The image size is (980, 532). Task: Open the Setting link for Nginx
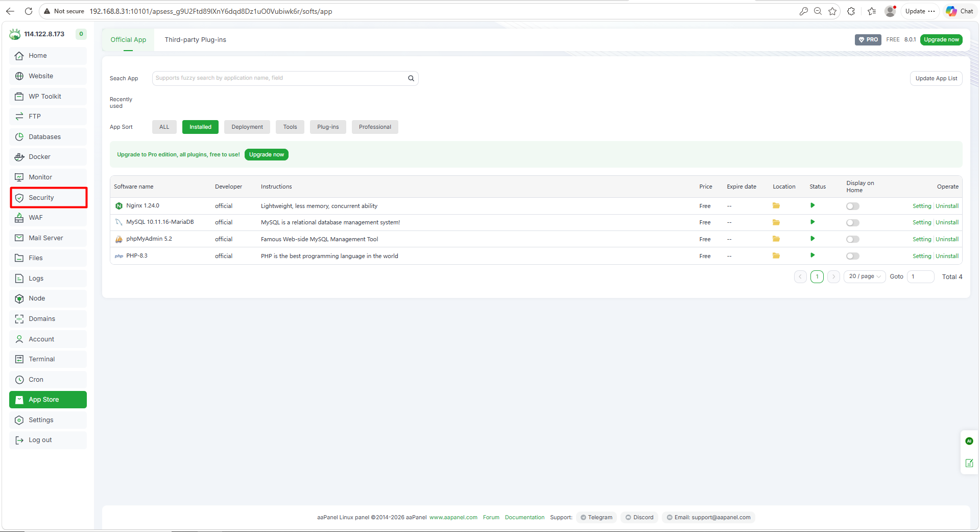pos(921,206)
